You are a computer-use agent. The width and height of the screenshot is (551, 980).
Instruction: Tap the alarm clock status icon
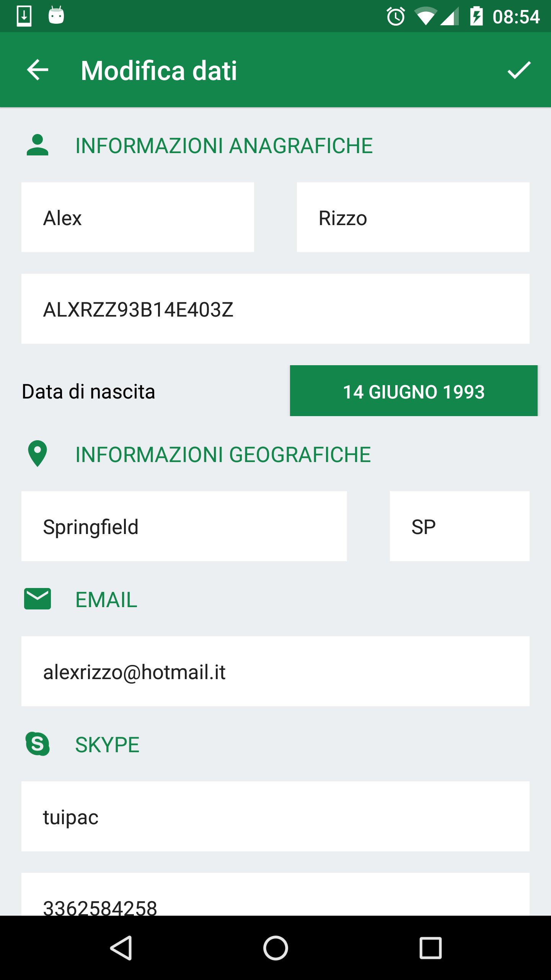396,16
